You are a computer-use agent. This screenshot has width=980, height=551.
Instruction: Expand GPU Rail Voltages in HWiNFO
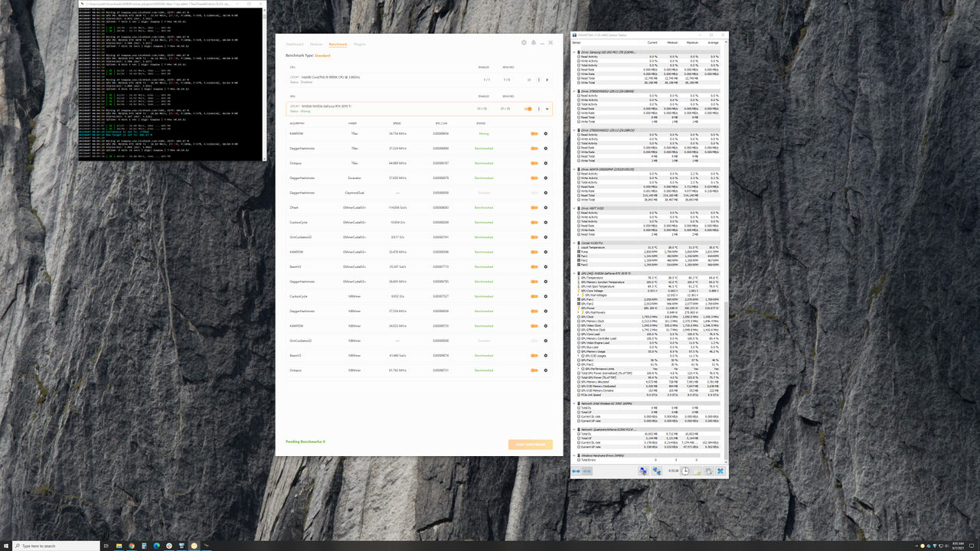click(579, 295)
